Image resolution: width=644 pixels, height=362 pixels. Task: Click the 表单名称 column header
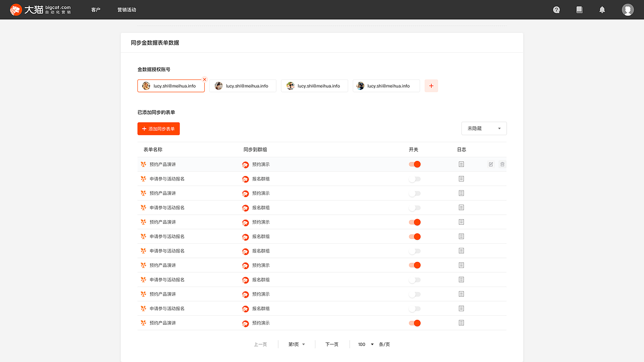tap(153, 150)
